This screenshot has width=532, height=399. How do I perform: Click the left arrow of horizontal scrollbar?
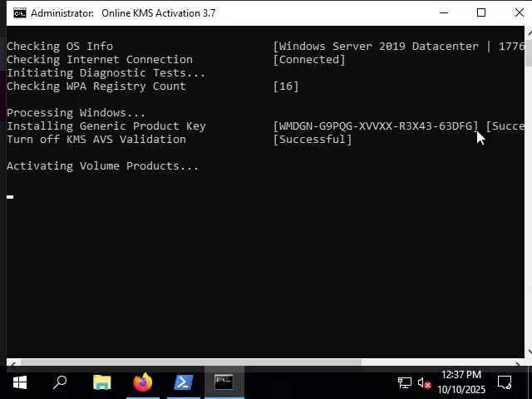tap(12, 362)
